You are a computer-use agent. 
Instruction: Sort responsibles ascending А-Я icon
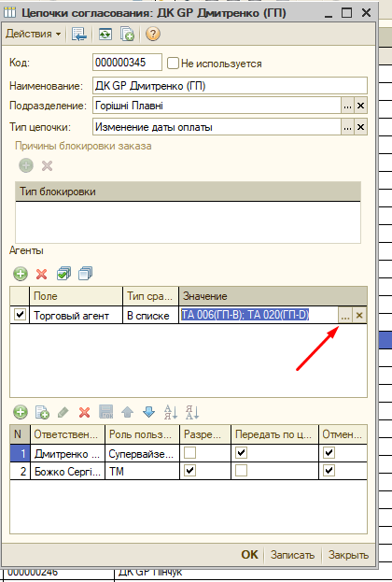pos(171,412)
